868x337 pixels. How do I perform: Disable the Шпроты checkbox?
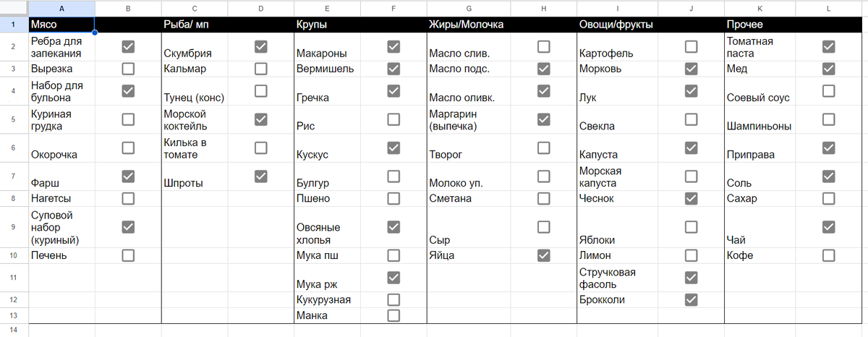point(261,176)
